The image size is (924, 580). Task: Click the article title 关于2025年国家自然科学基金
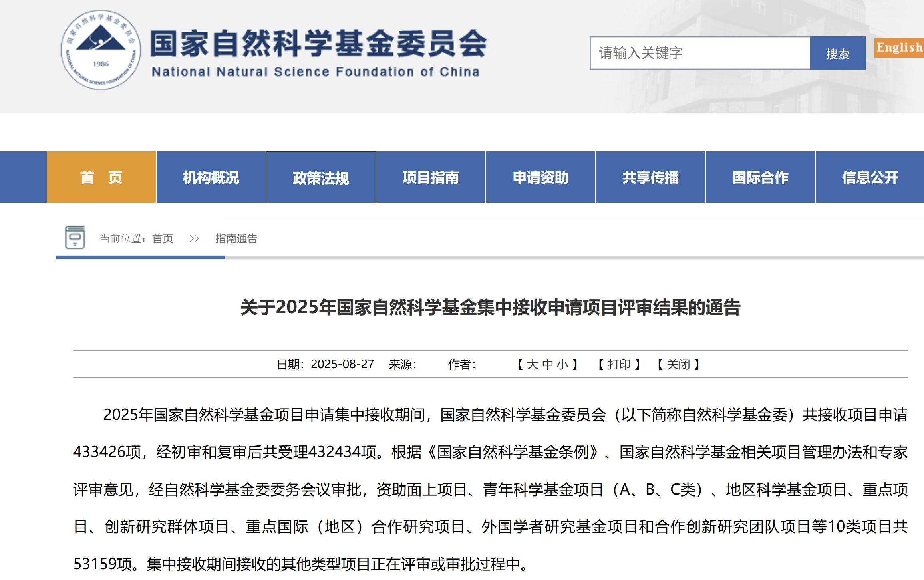pyautogui.click(x=490, y=308)
